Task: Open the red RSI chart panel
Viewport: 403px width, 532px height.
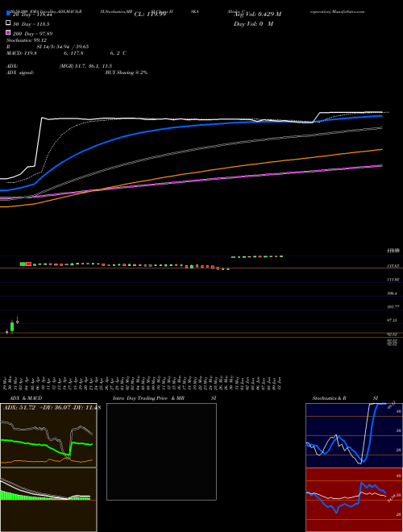Action: pyautogui.click(x=354, y=500)
